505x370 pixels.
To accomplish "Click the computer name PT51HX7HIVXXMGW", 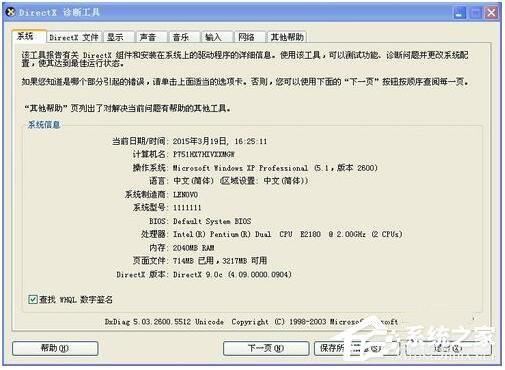I will coord(204,154).
